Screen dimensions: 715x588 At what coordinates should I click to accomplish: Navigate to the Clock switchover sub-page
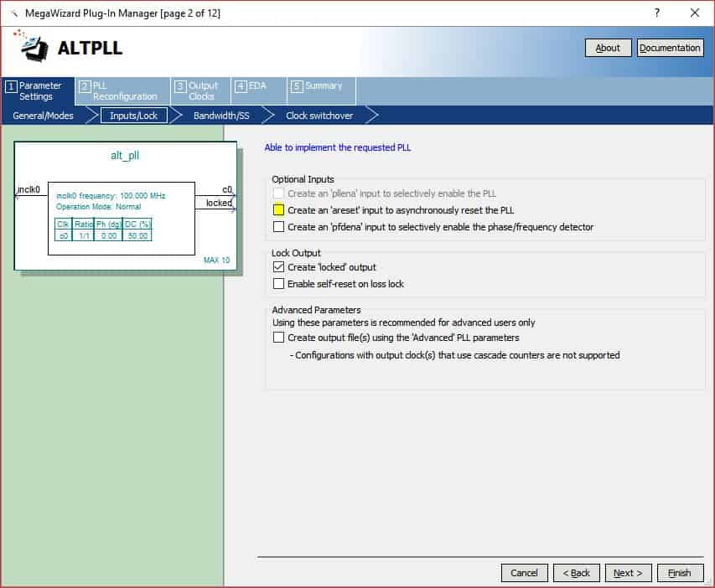click(319, 116)
